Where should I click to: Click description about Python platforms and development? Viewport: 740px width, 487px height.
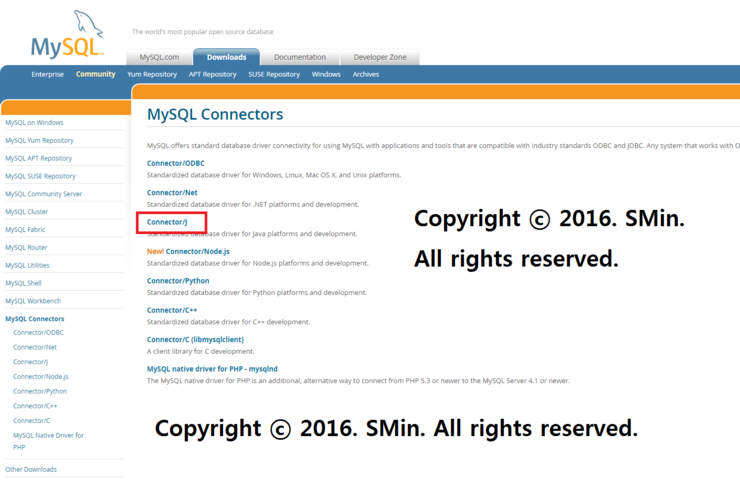click(x=257, y=293)
